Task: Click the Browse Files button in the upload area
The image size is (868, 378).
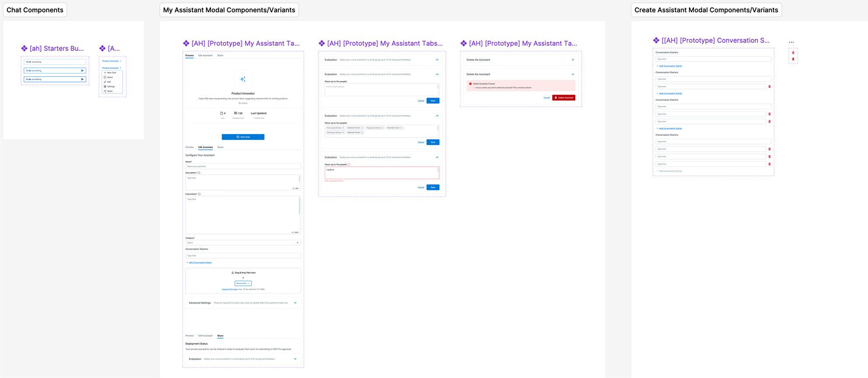Action: [243, 283]
